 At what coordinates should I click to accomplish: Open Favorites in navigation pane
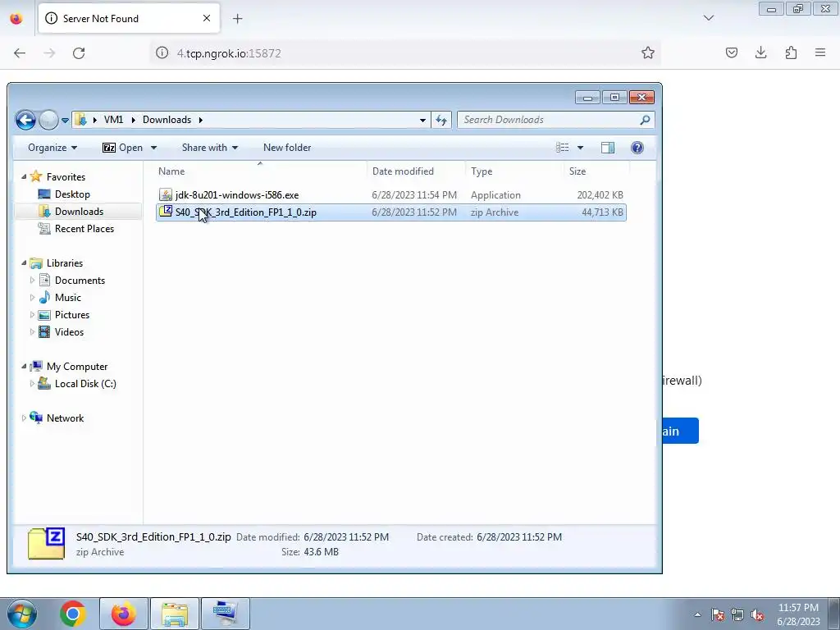tap(66, 177)
